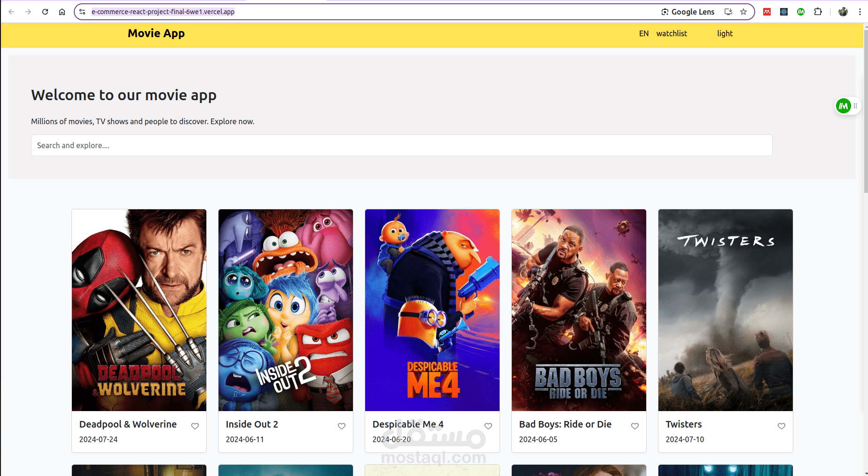868x476 pixels.
Task: Click the page's vertical scrollbar thumb
Action: [866, 111]
